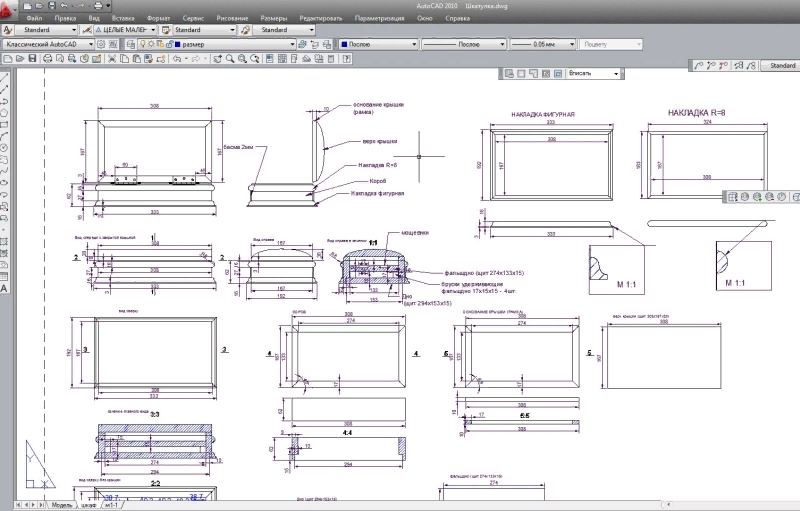Viewport: 800px width, 511px height.
Task: Open Multileader Style manager icon
Action: (x=245, y=30)
